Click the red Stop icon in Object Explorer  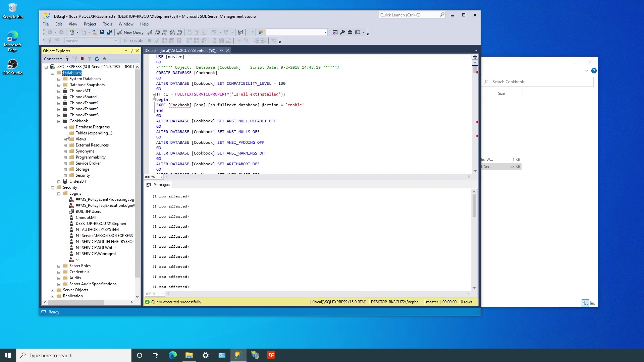(x=82, y=59)
